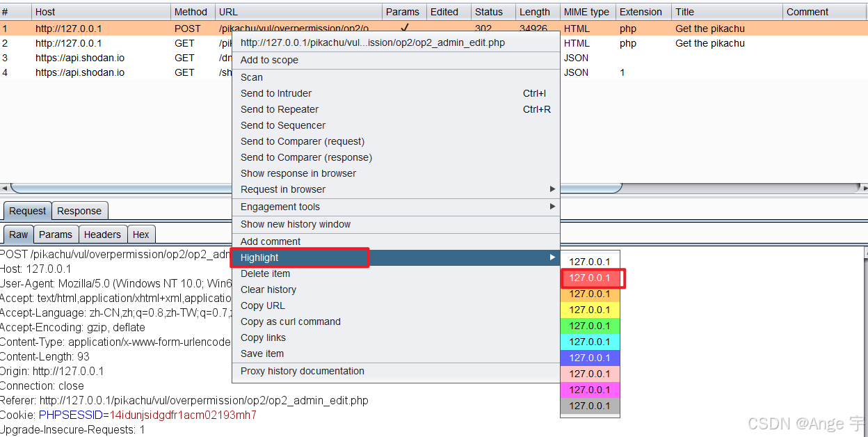The width and height of the screenshot is (868, 437).
Task: Choose the magenta highlight color swatch
Action: pyautogui.click(x=590, y=390)
